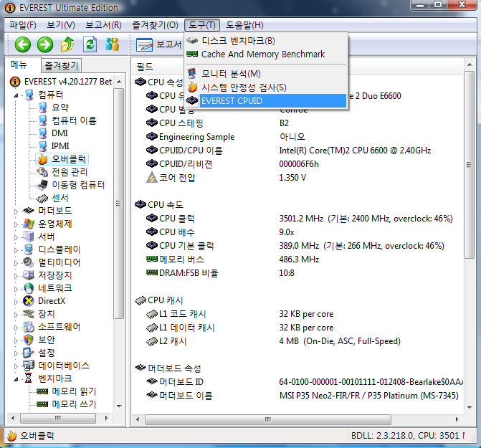Close the open 도구(T) menu
This screenshot has height=448, width=481.
[202, 25]
